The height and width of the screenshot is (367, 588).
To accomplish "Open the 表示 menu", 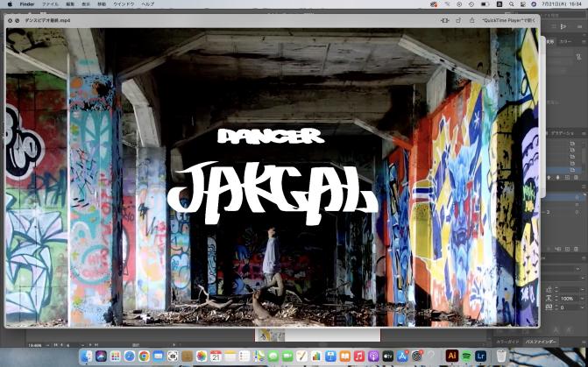I will 86,4.
